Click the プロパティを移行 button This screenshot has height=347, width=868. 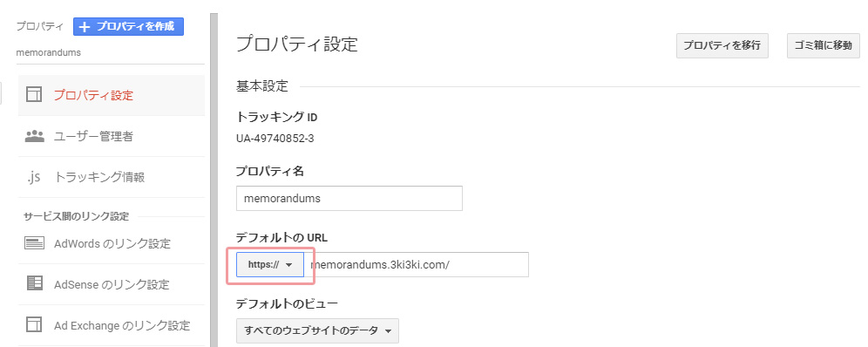coord(722,45)
